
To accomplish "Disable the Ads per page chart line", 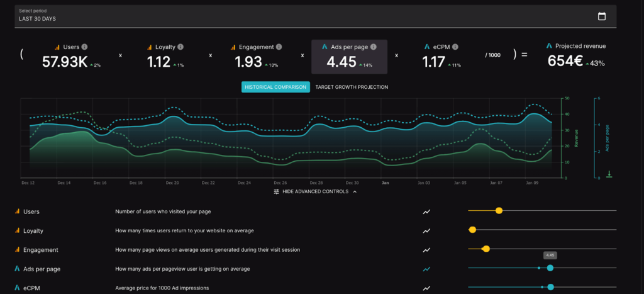I will 426,269.
